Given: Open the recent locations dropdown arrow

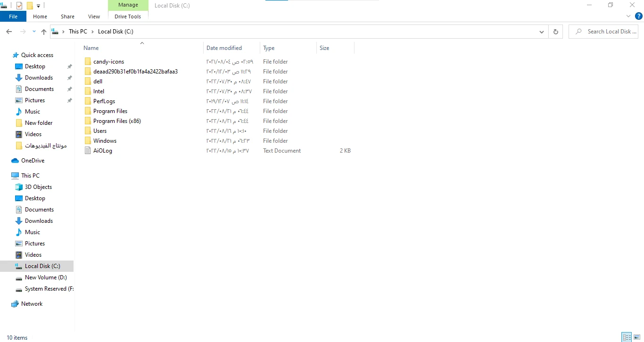Looking at the screenshot, I should tap(34, 32).
